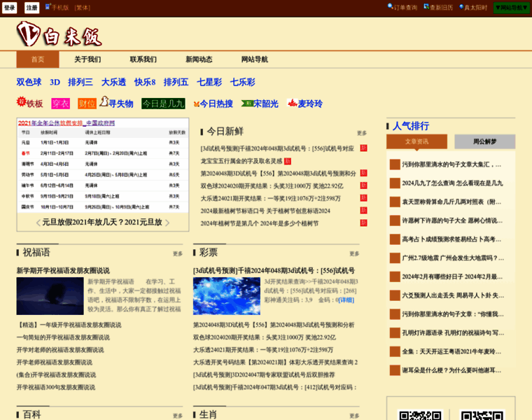Open the 今日是几九 green highlighted tag
The width and height of the screenshot is (532, 420).
(x=163, y=103)
